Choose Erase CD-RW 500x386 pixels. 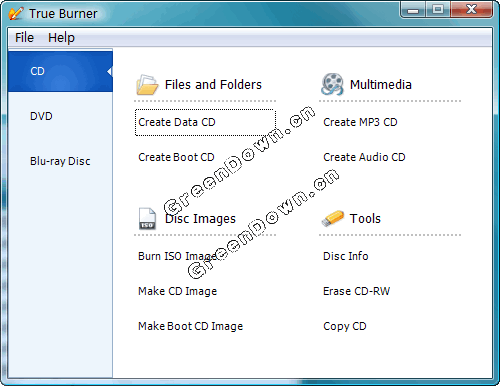pyautogui.click(x=356, y=291)
